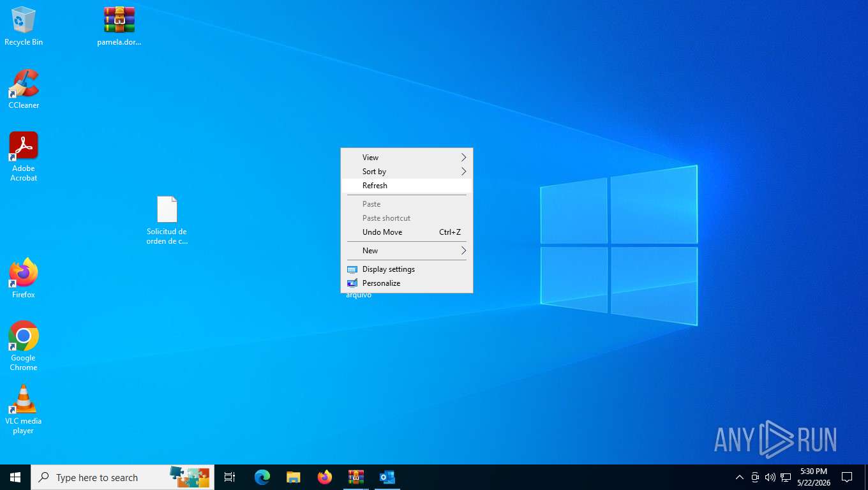Expand the View submenu

click(x=407, y=158)
